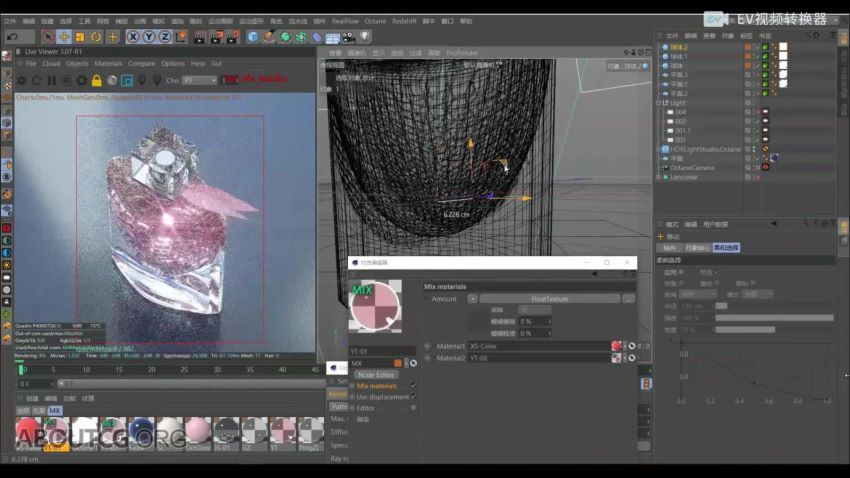Toggle Mix materials checkbox
The width and height of the screenshot is (850, 478).
click(x=413, y=386)
